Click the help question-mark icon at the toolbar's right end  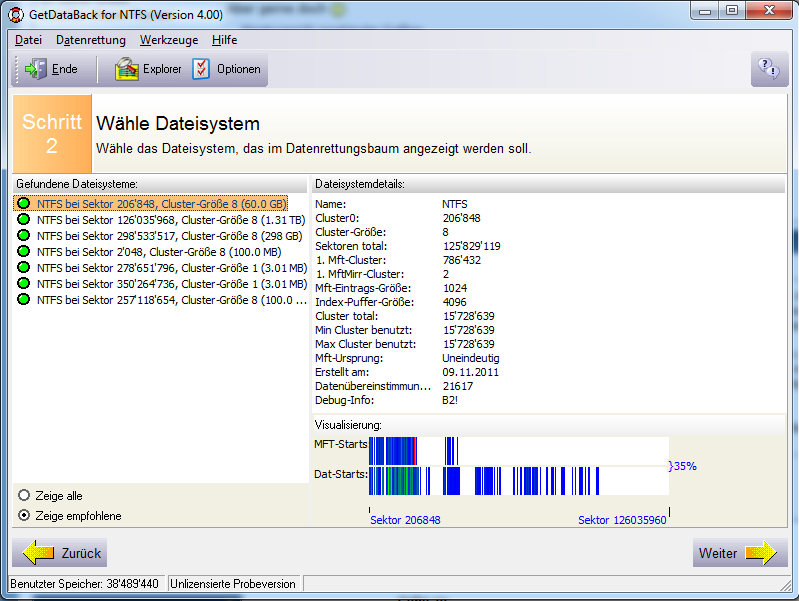(x=769, y=68)
